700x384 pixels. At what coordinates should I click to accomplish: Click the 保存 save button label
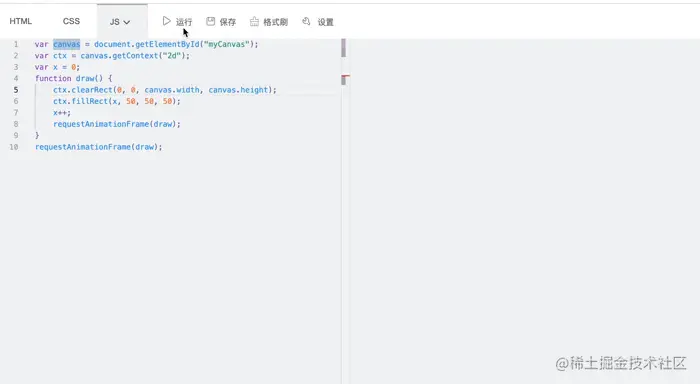pyautogui.click(x=228, y=22)
